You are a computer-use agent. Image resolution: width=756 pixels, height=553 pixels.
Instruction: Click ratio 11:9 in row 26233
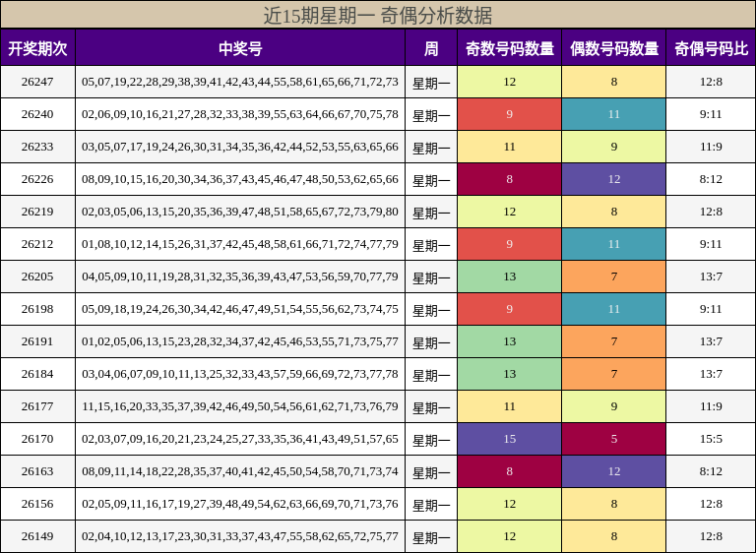point(711,147)
